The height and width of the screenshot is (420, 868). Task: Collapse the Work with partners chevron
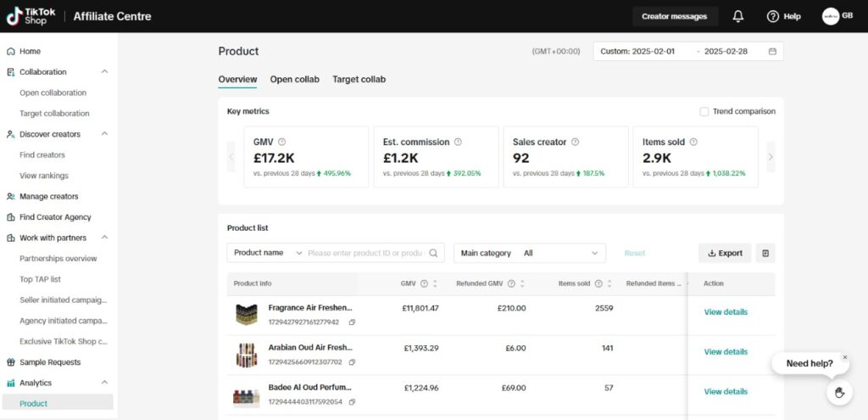(104, 238)
